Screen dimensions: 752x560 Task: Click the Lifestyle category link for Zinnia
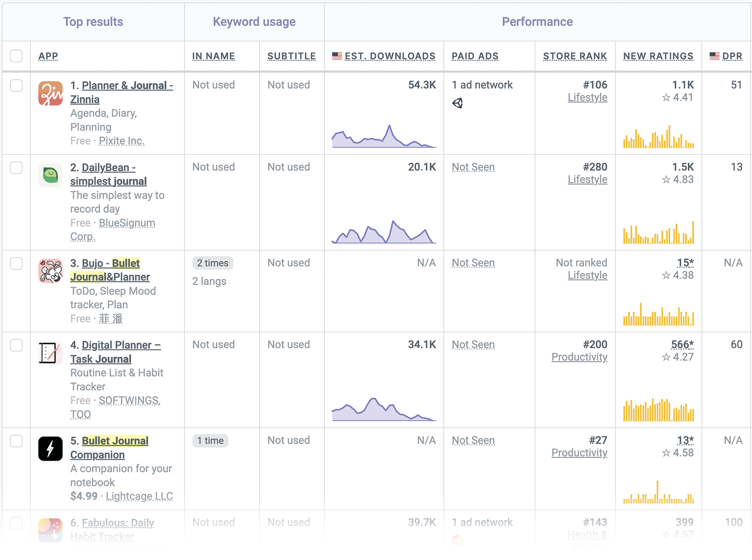(587, 98)
